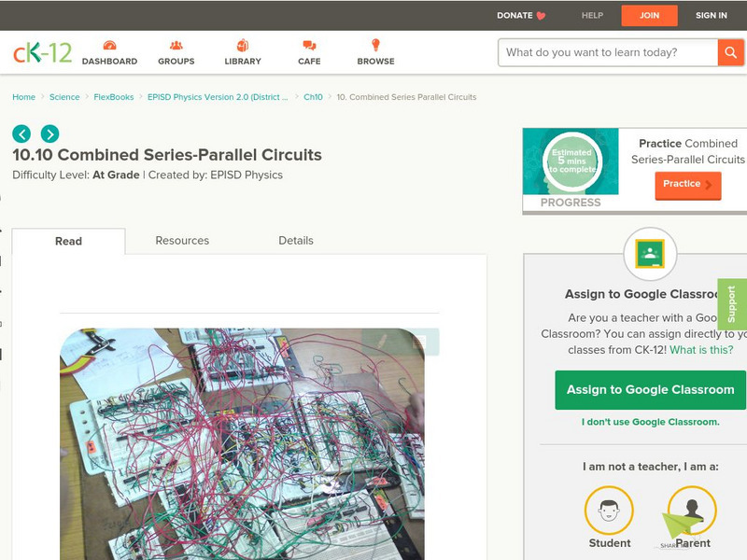The image size is (747, 560).
Task: Select the Read tab
Action: pos(68,241)
